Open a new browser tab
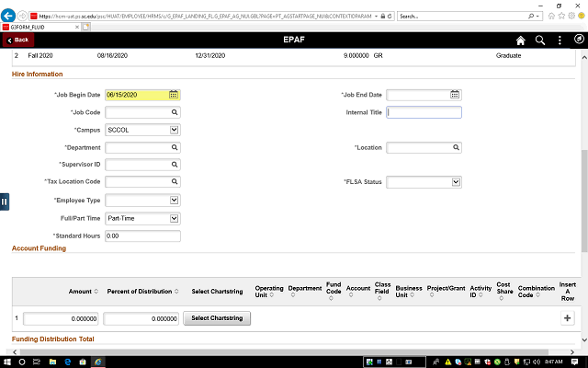The image size is (588, 368). click(85, 27)
